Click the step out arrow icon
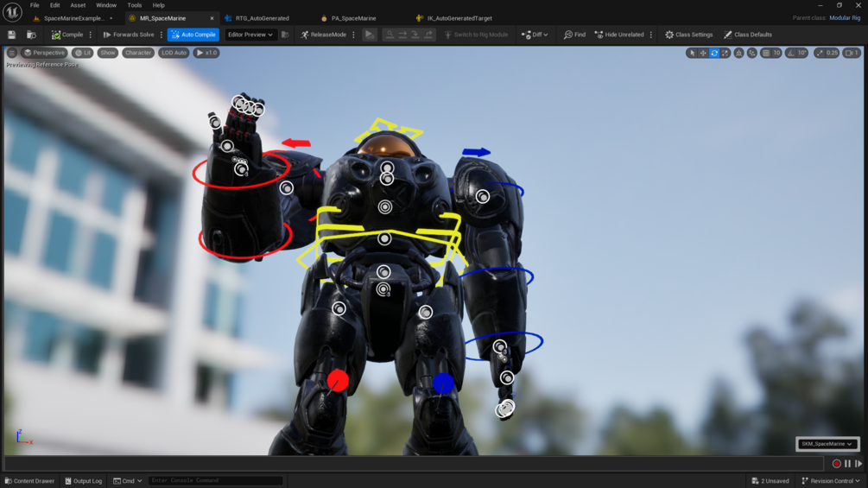 428,35
